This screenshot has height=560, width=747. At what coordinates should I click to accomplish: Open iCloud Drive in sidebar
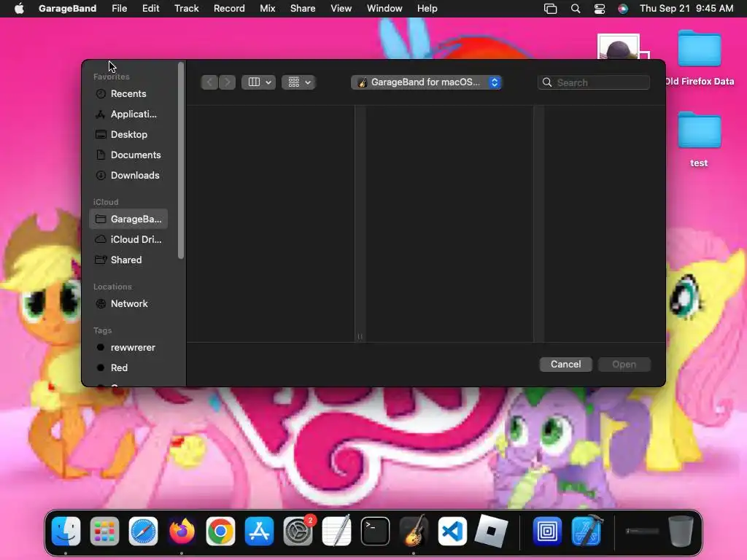pyautogui.click(x=128, y=239)
